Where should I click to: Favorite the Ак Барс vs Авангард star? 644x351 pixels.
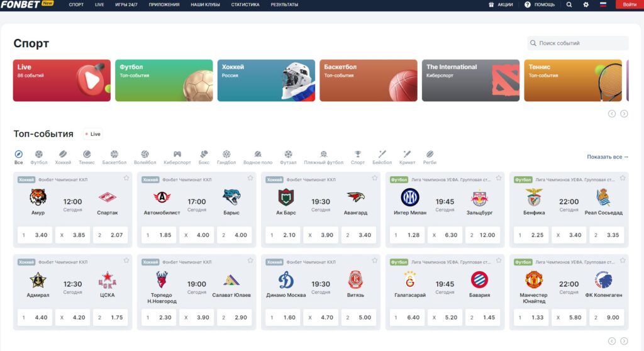375,178
